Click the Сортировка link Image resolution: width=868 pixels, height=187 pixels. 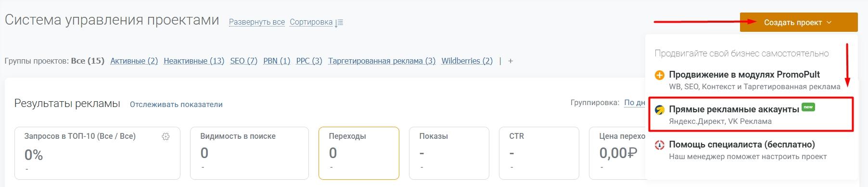[311, 22]
